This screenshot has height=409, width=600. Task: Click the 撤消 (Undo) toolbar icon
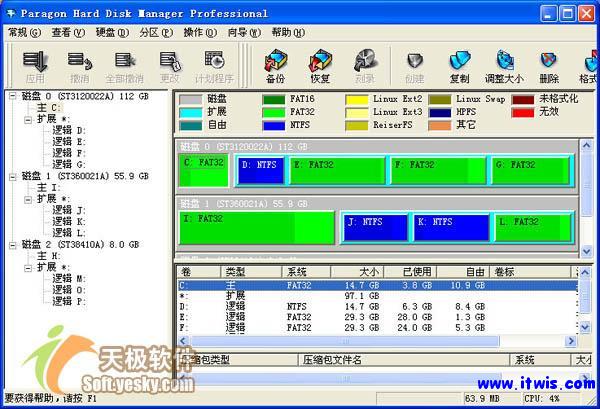pyautogui.click(x=80, y=67)
